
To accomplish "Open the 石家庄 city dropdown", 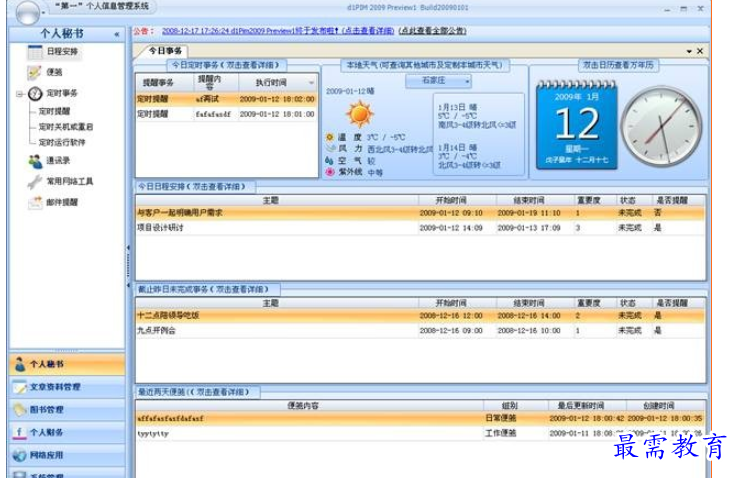I will [438, 81].
